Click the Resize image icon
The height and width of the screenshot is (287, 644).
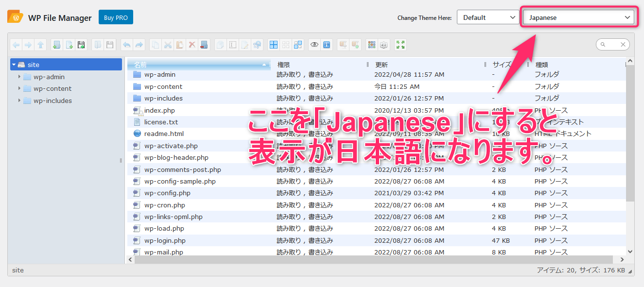tap(258, 45)
